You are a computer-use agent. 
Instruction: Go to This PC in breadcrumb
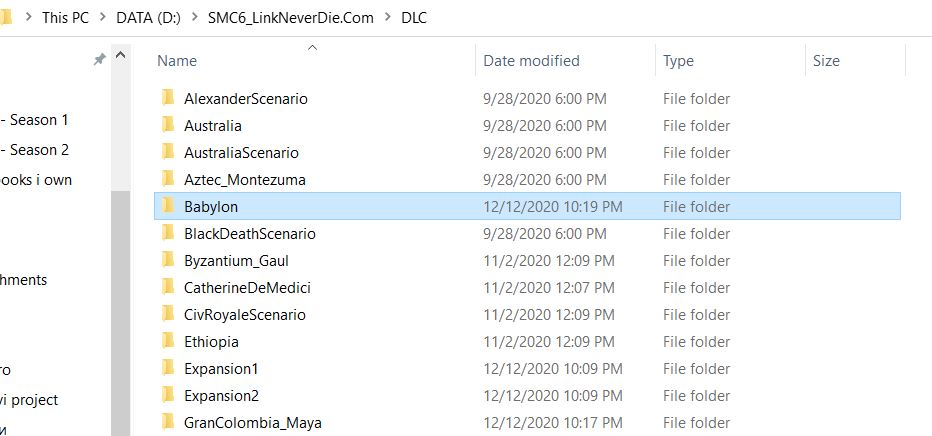[x=65, y=18]
